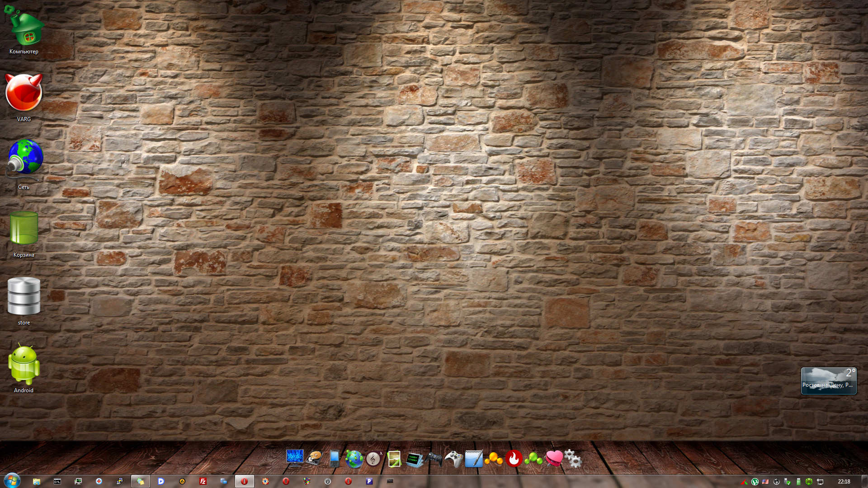Screen dimensions: 868x488
Task: Click the hard drive dock icon
Action: (x=315, y=458)
